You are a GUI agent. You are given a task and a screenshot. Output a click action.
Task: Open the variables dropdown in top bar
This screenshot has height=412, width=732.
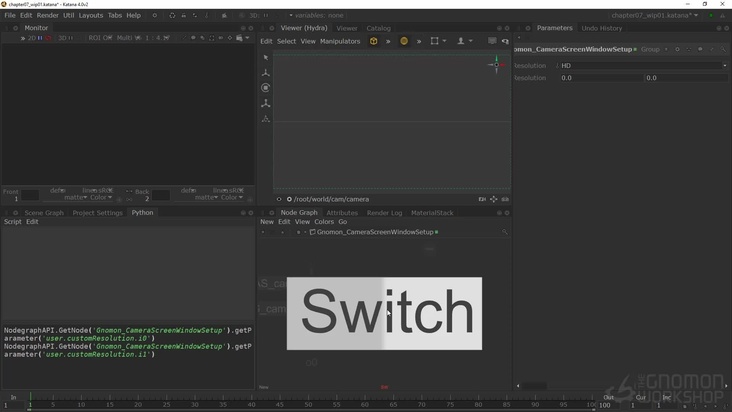[318, 15]
